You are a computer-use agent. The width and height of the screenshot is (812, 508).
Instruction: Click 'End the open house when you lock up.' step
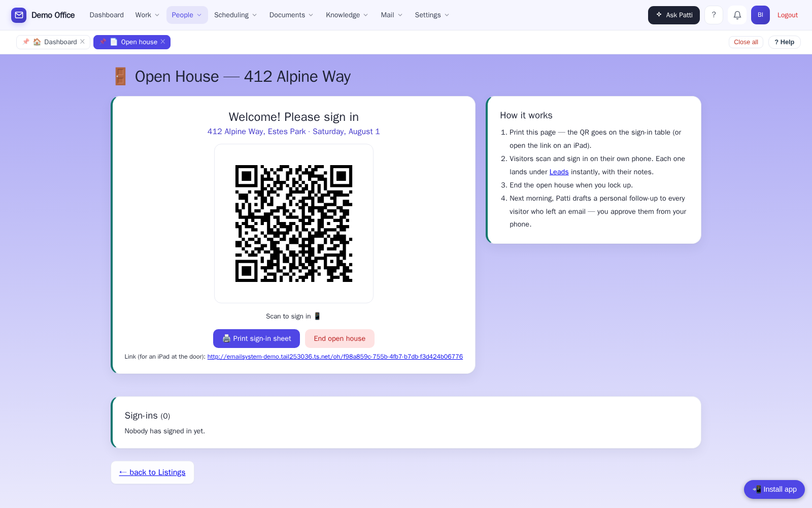(571, 185)
